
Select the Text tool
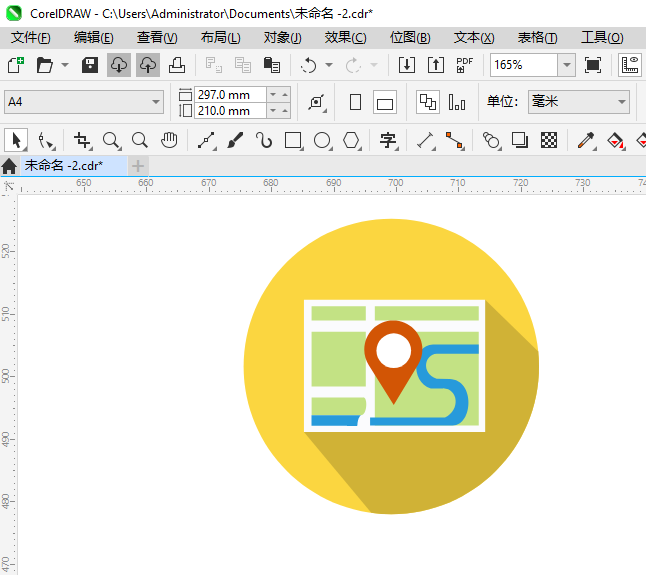click(x=388, y=140)
